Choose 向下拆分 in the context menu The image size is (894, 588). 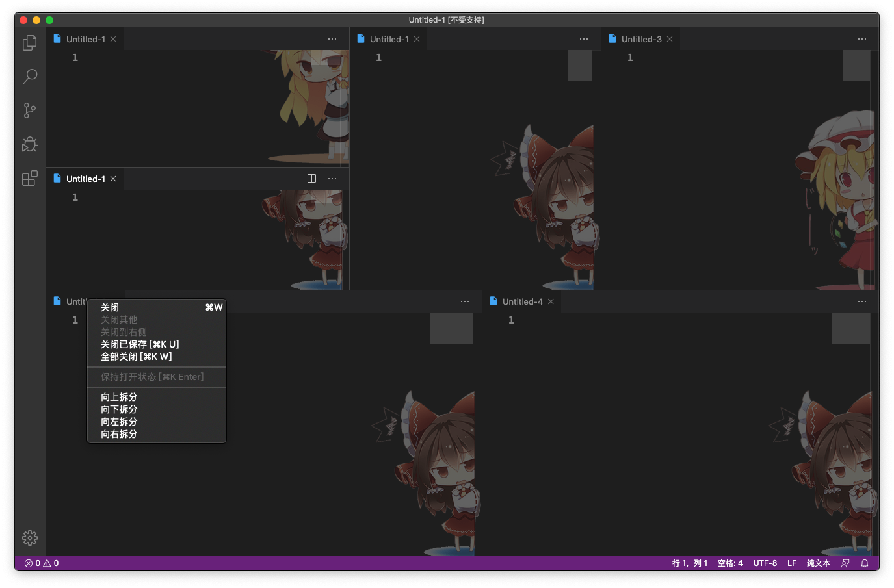[157, 409]
